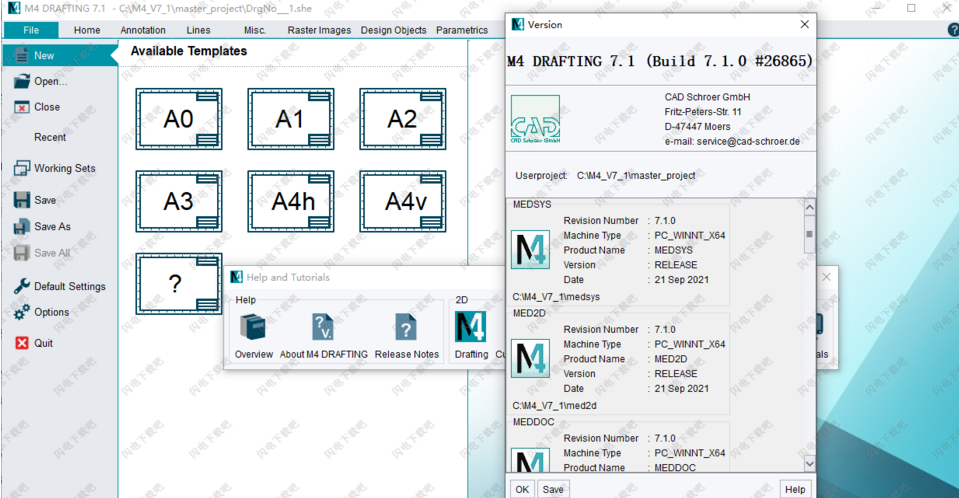Choose the A3 template
Viewport: 959px width, 498px height.
pyautogui.click(x=179, y=201)
